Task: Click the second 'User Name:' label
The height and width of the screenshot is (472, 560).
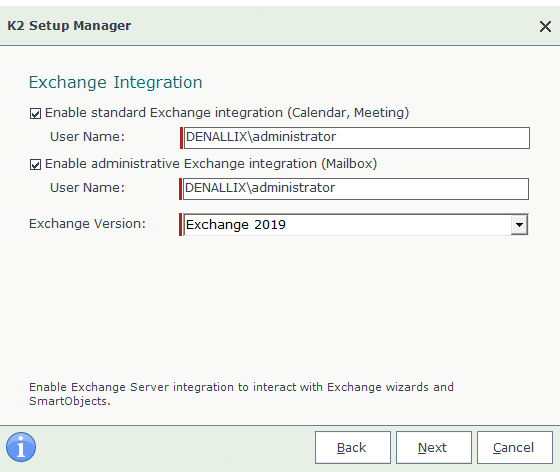Action: [88, 188]
